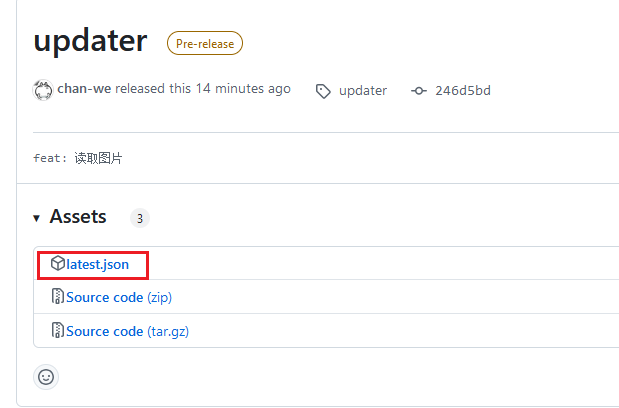Click the chan-we user avatar
This screenshot has width=619, height=408.
pos(43,90)
